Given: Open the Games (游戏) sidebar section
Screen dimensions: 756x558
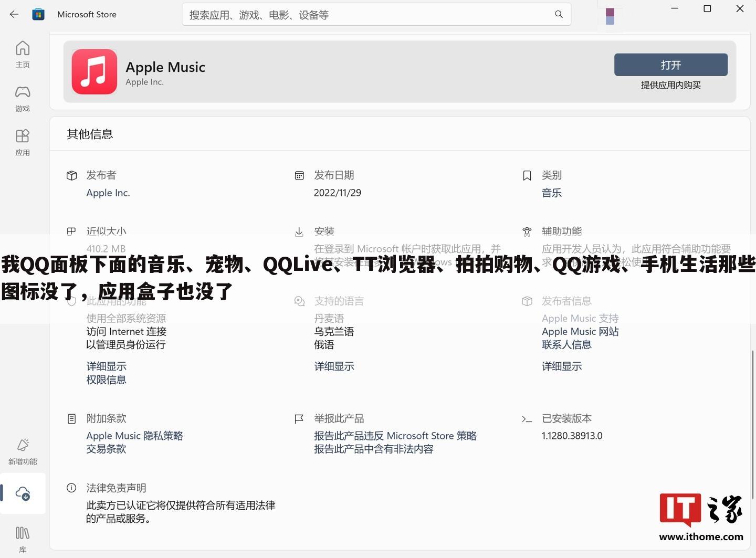Looking at the screenshot, I should point(23,99).
